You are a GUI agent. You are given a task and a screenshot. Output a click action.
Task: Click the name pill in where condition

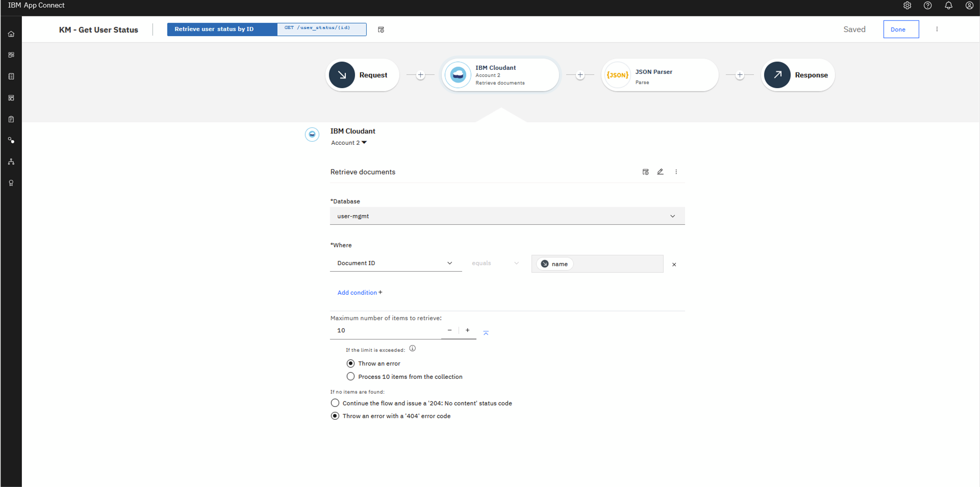555,264
